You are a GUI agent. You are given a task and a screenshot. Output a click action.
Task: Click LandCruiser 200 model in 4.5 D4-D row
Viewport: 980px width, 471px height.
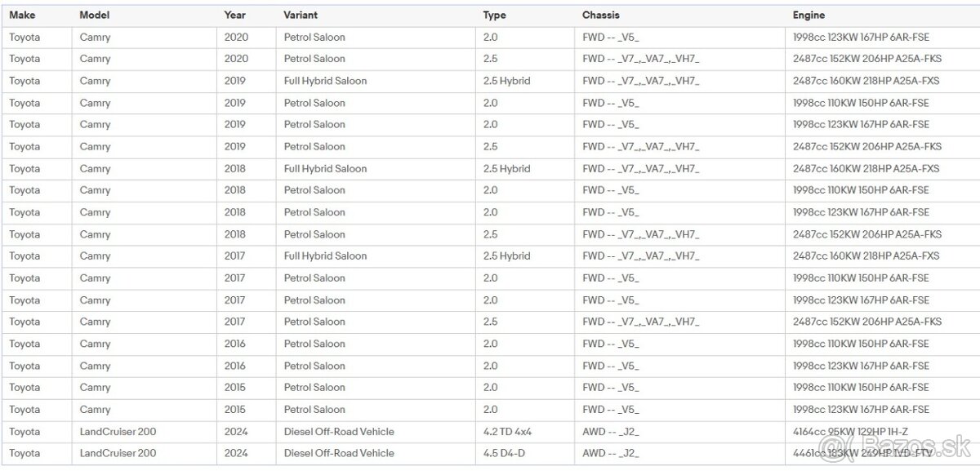coord(118,453)
